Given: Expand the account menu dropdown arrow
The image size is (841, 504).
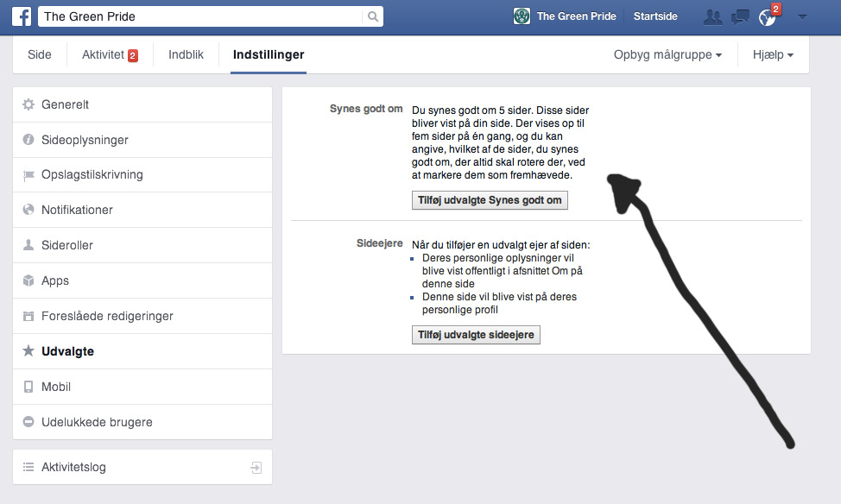Looking at the screenshot, I should coord(802,16).
